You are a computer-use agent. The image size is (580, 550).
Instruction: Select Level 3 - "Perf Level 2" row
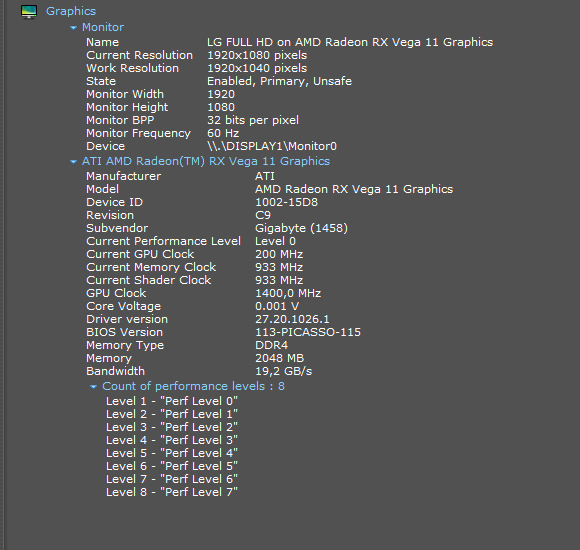click(x=172, y=427)
